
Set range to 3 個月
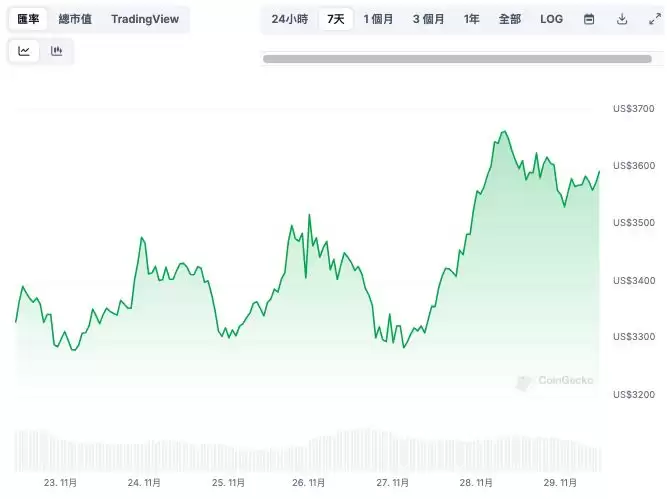click(x=428, y=19)
